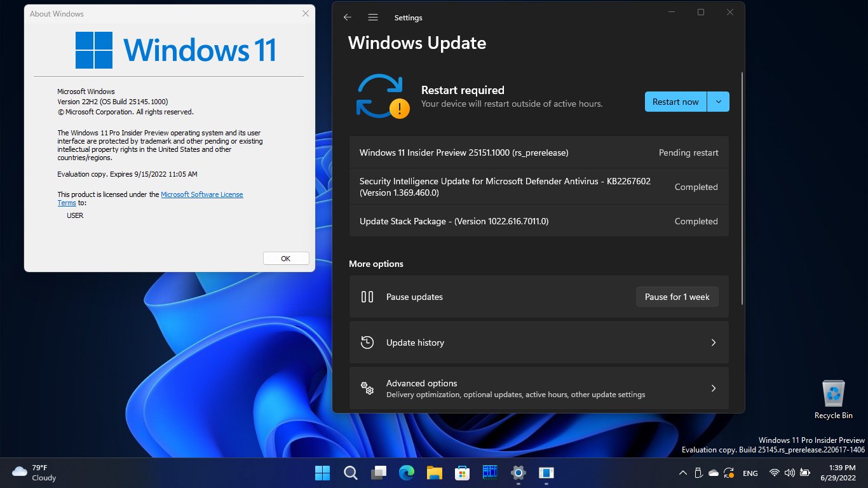
Task: Go back using the Settings back arrow
Action: [x=348, y=18]
